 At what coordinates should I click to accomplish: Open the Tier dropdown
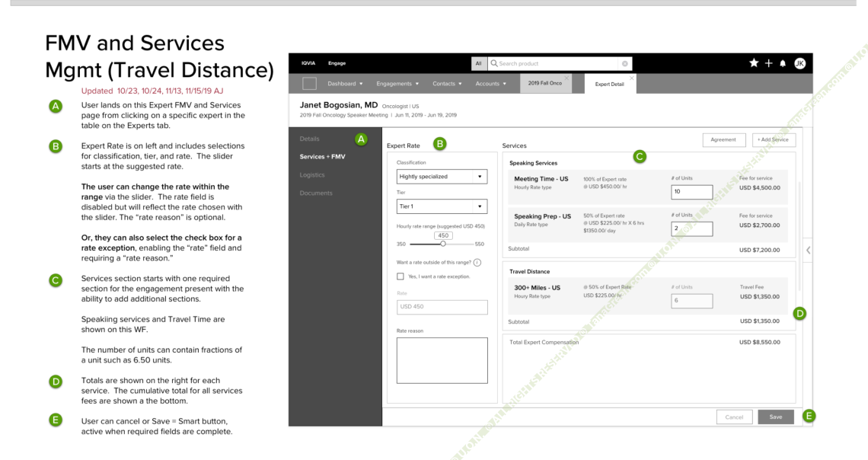pyautogui.click(x=442, y=206)
